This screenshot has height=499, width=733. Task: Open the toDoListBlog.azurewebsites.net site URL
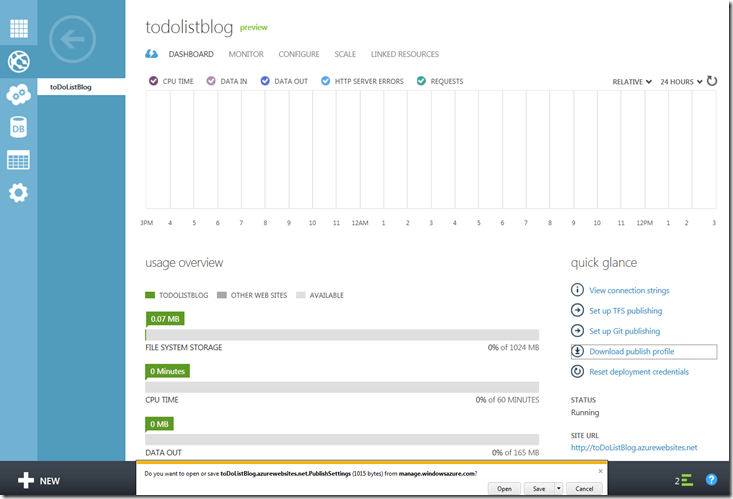click(x=634, y=448)
